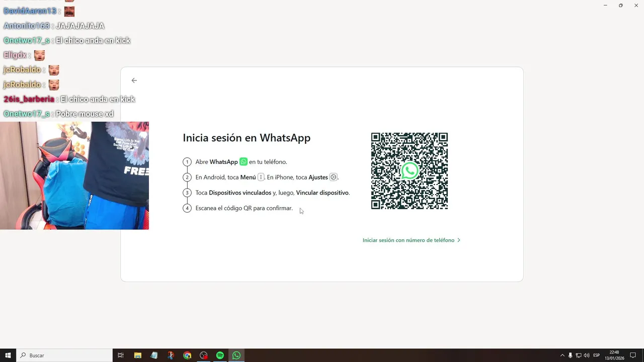Click the green WhatsApp icon in step one
This screenshot has height=362, width=644.
244,162
